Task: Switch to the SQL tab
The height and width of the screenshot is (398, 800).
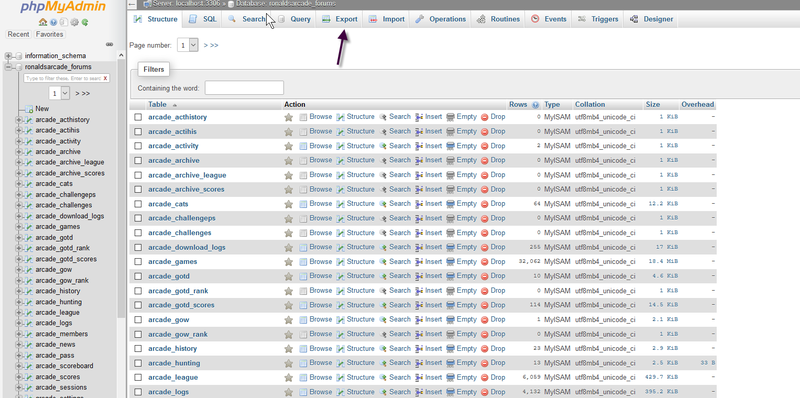Action: click(x=203, y=19)
